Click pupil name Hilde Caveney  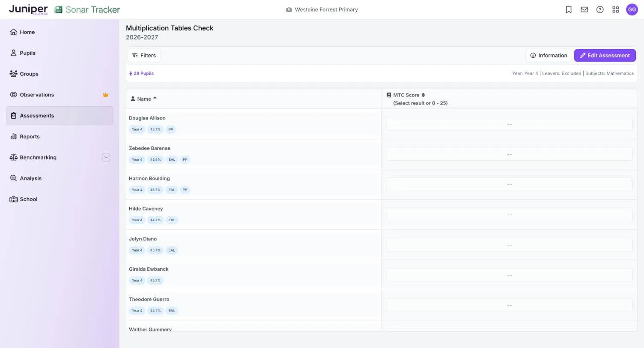(x=146, y=209)
